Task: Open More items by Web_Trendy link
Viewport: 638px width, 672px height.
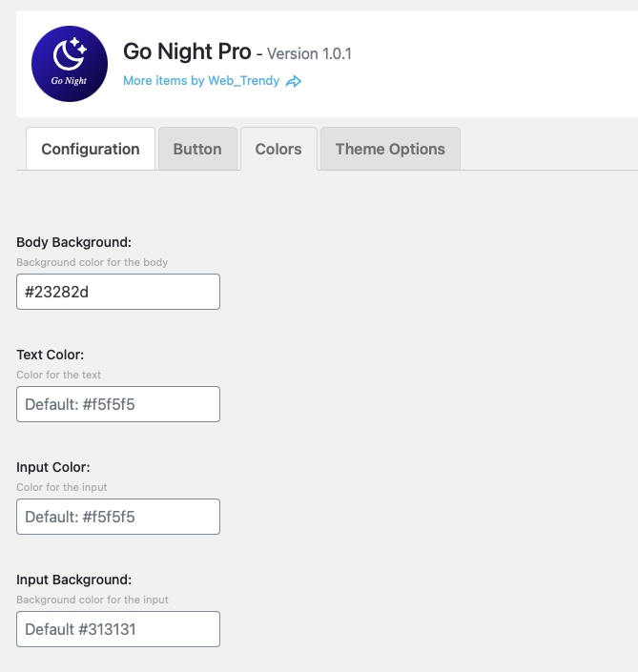Action: pos(201,81)
